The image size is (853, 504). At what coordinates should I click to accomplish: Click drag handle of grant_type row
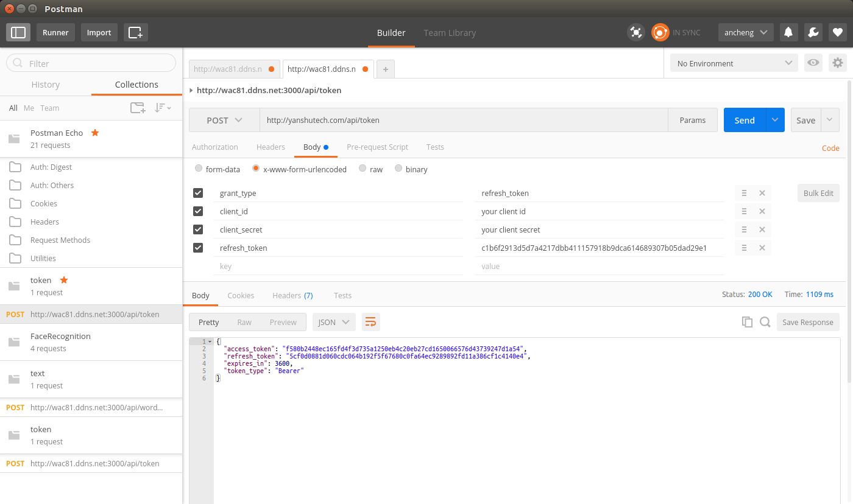(744, 193)
